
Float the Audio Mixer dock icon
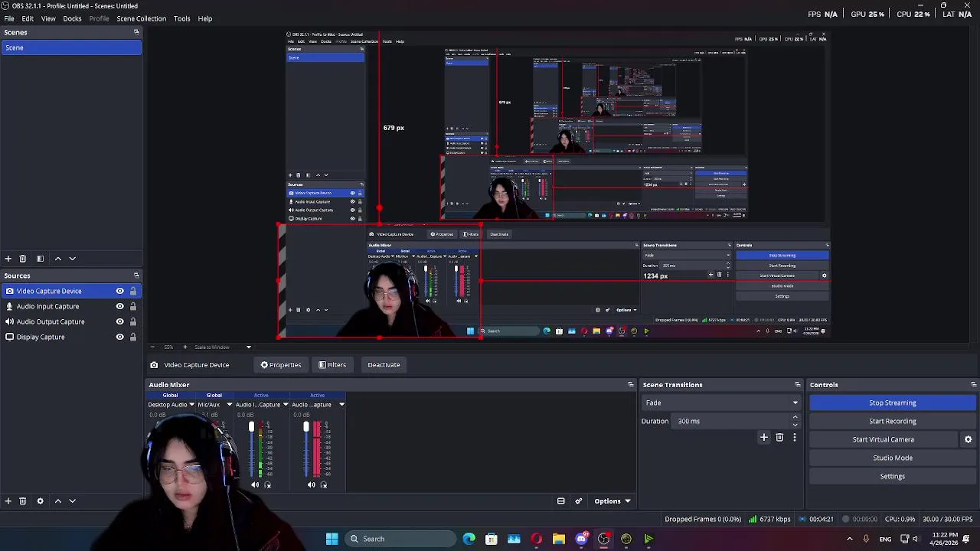click(630, 385)
